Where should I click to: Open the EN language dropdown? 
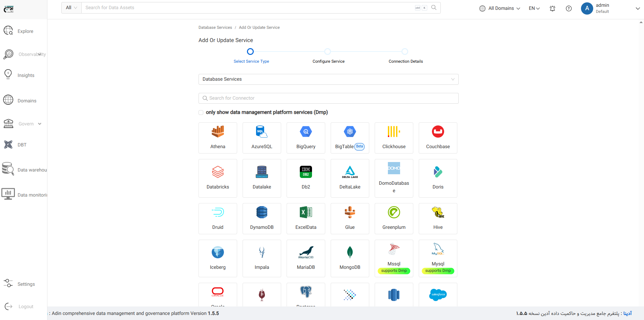click(534, 8)
